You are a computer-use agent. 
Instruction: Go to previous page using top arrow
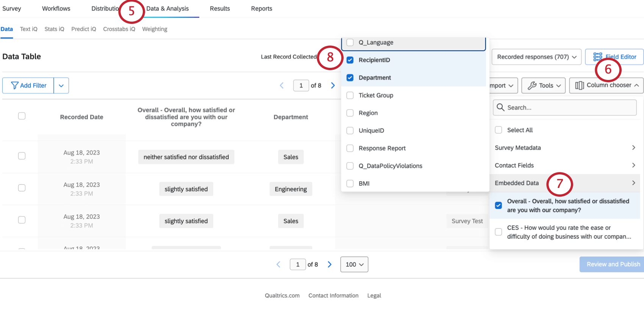pyautogui.click(x=282, y=86)
